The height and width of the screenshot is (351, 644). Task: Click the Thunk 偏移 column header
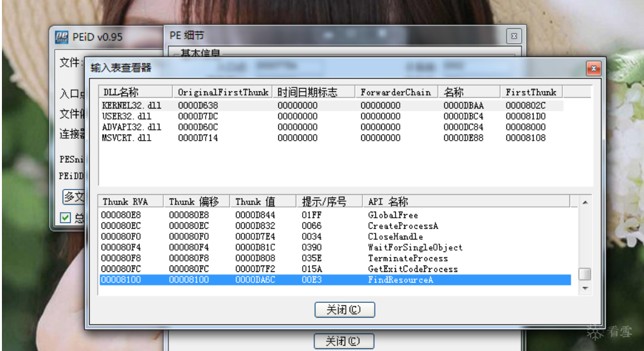pyautogui.click(x=197, y=201)
